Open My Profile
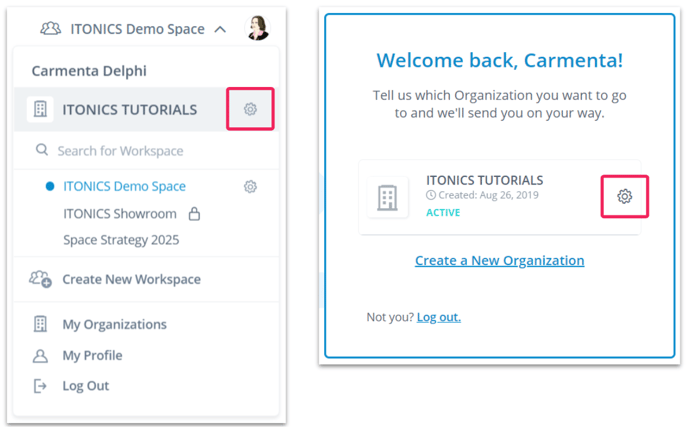The width and height of the screenshot is (688, 432). (x=92, y=355)
